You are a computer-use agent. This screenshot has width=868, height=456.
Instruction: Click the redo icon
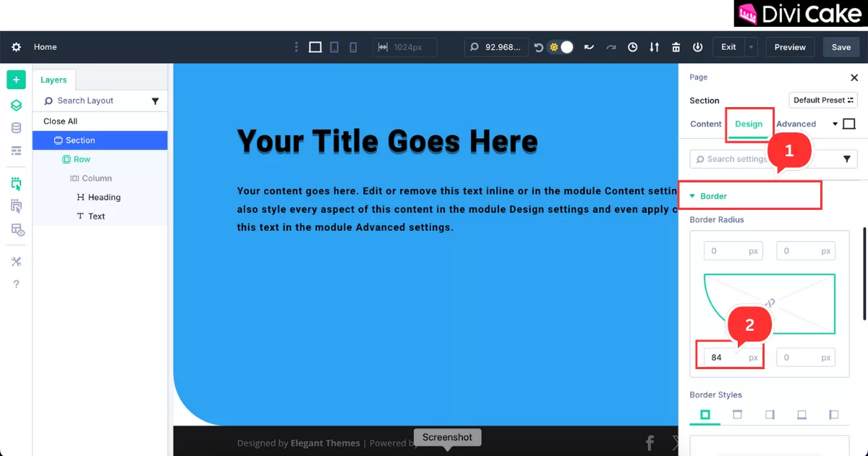click(x=611, y=47)
